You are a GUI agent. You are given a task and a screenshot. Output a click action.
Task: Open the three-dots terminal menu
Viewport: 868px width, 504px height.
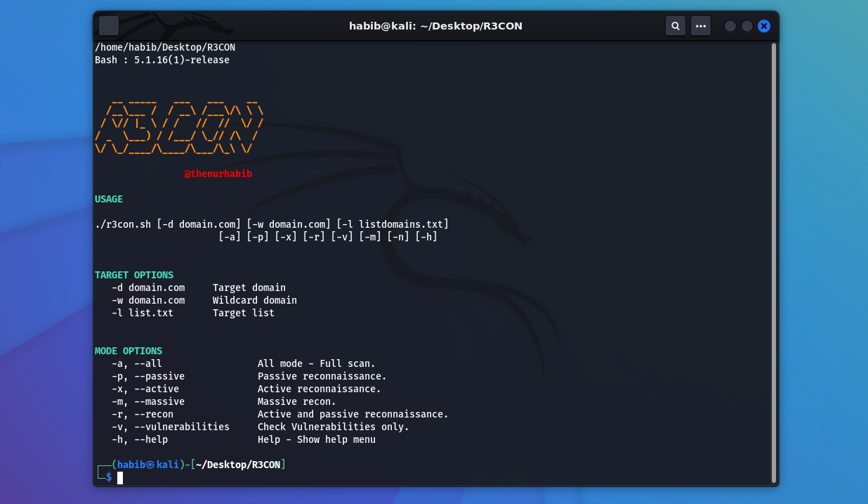click(700, 26)
